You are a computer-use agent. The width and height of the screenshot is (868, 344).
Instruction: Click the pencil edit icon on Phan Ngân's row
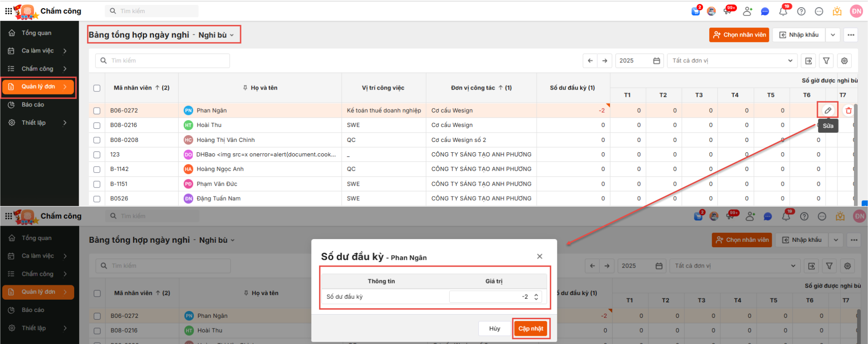(x=828, y=110)
